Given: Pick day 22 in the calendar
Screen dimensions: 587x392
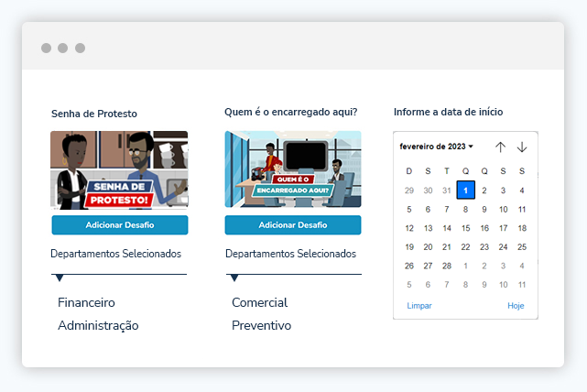Looking at the screenshot, I should [x=466, y=247].
